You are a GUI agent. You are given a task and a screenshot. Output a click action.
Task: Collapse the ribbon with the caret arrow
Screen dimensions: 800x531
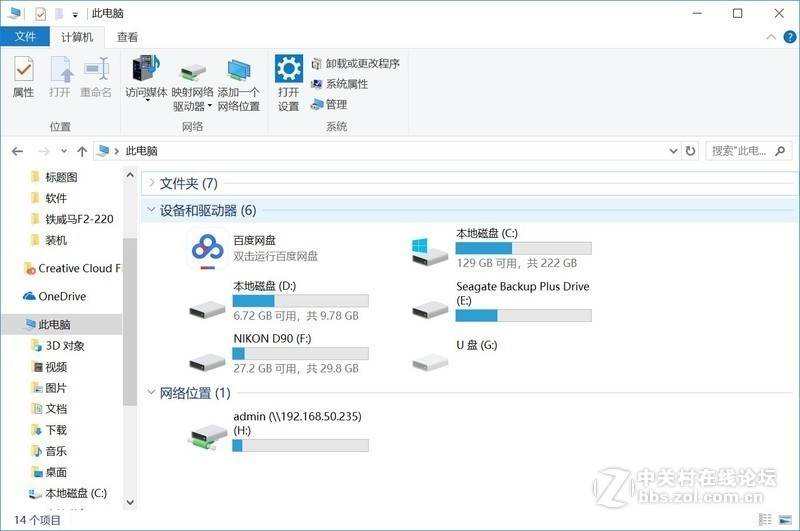[x=771, y=37]
